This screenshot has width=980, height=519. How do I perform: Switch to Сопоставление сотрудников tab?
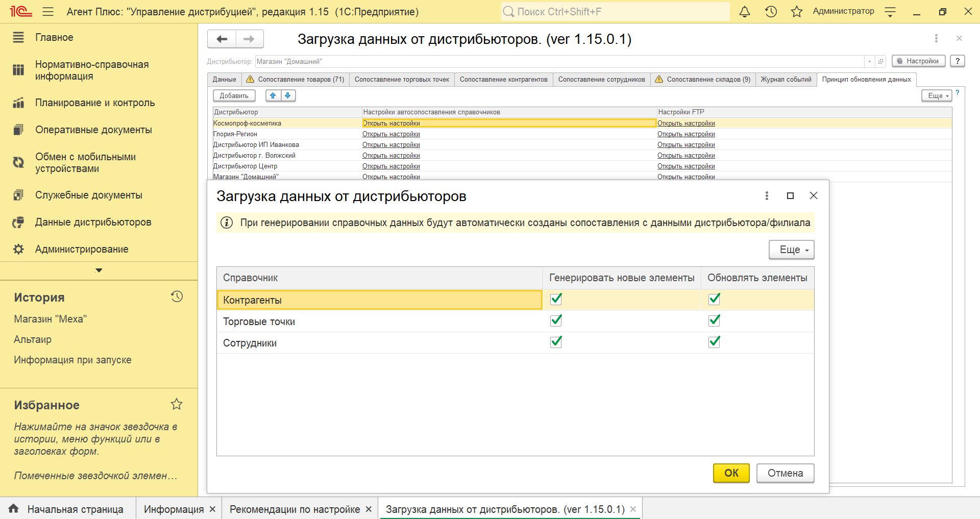pyautogui.click(x=601, y=79)
